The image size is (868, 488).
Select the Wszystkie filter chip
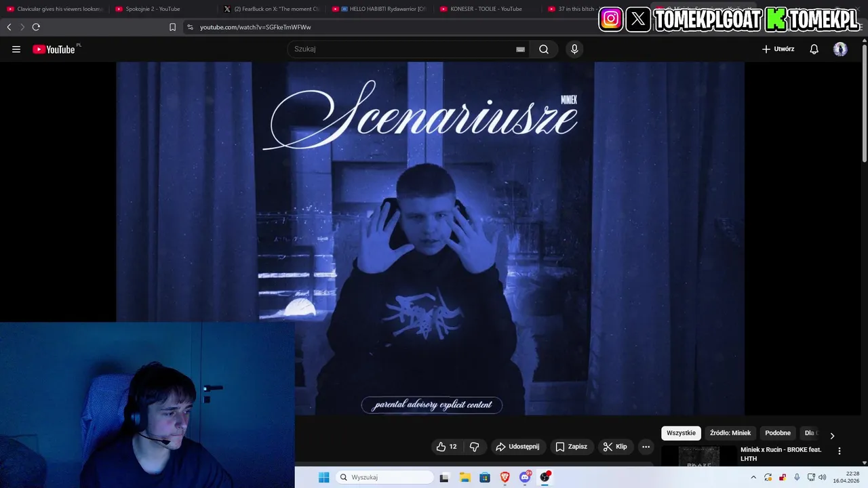click(681, 433)
